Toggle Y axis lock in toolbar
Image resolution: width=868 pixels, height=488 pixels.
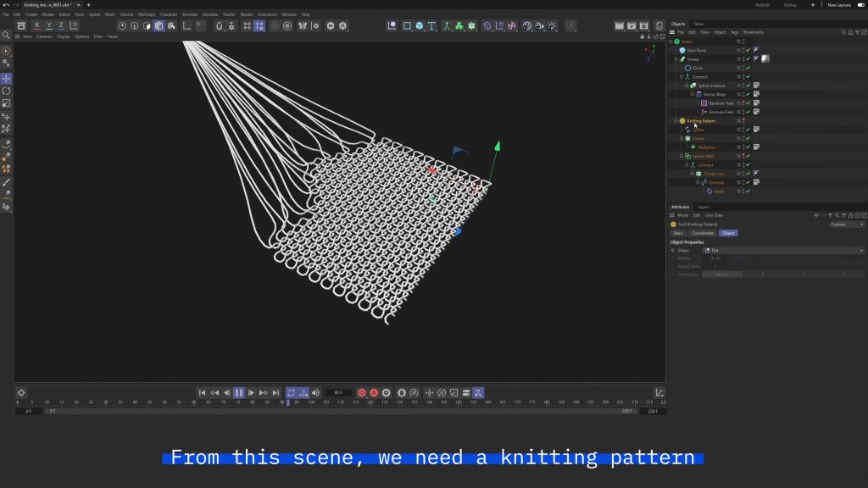(48, 25)
